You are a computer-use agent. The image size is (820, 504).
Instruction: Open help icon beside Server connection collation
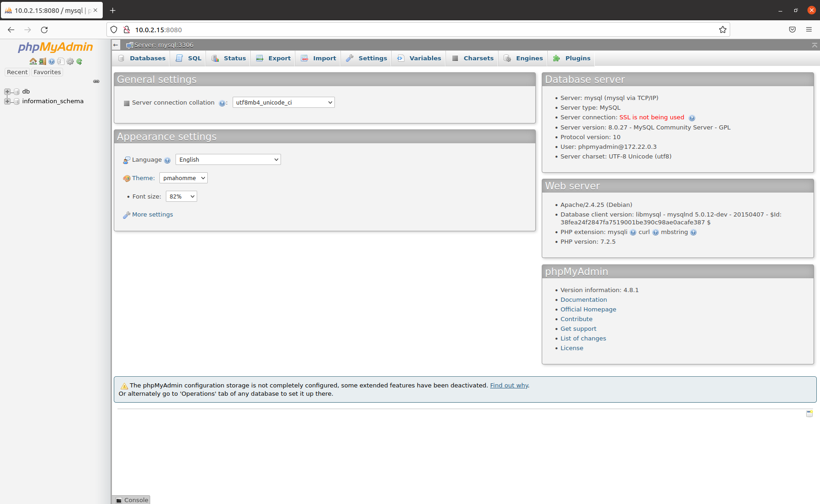click(222, 103)
